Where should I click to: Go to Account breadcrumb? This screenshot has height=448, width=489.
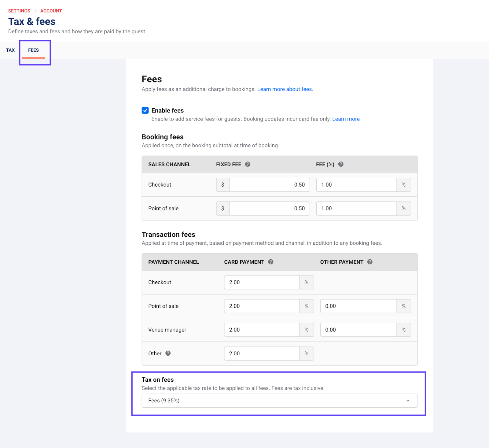point(51,11)
